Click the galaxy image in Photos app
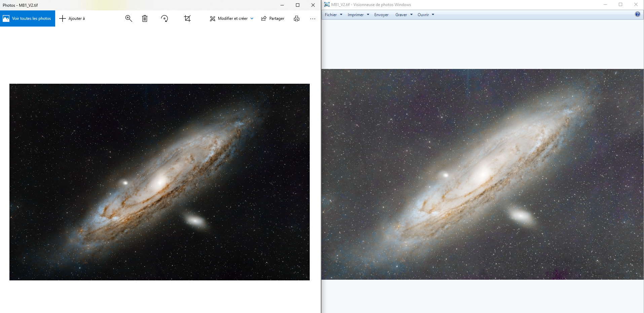644x313 pixels. point(159,182)
